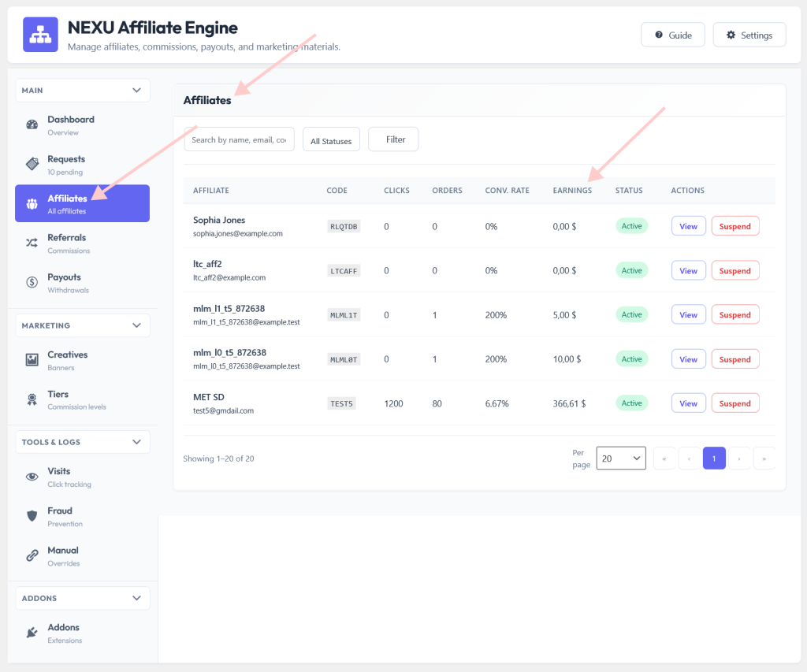The width and height of the screenshot is (807, 672).
Task: Click the Creatives image icon
Action: coord(32,360)
